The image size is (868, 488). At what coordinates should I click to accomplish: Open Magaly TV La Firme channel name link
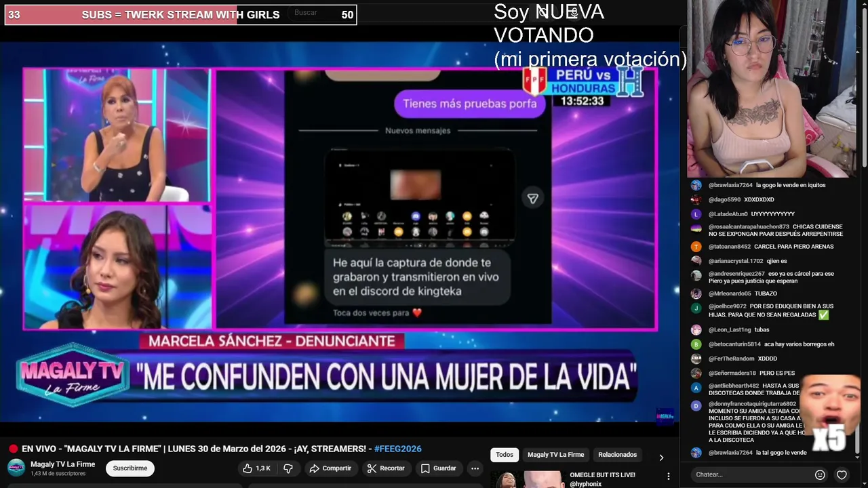pos(62,464)
